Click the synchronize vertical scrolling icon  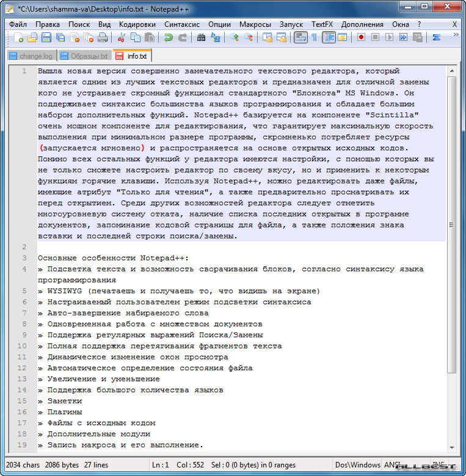pyautogui.click(x=268, y=38)
